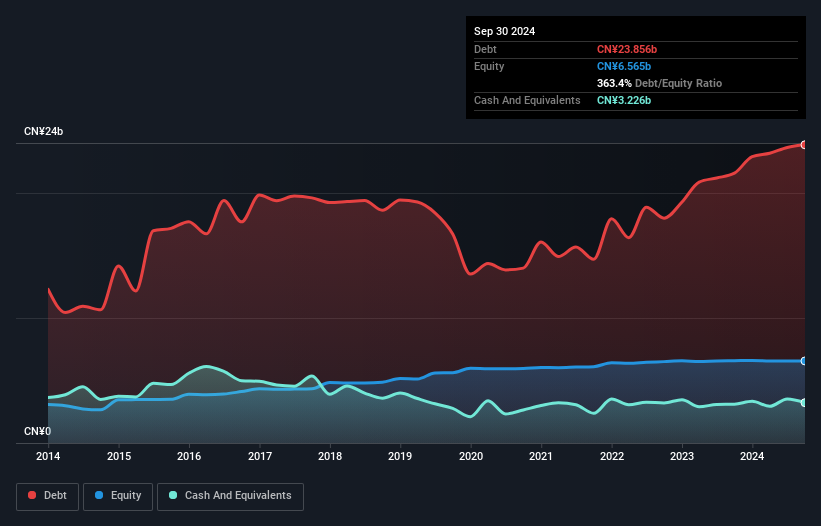The image size is (821, 526).
Task: Select the 2021 x-axis label
Action: point(541,456)
